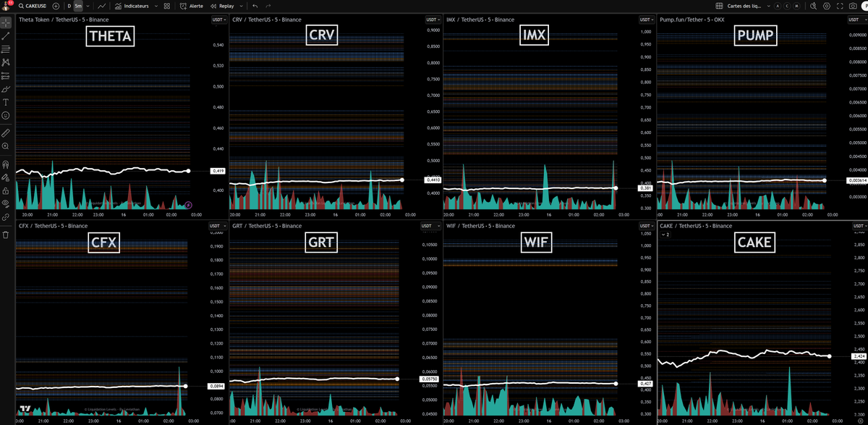Click CAKE / TetherUS chart title

695,226
